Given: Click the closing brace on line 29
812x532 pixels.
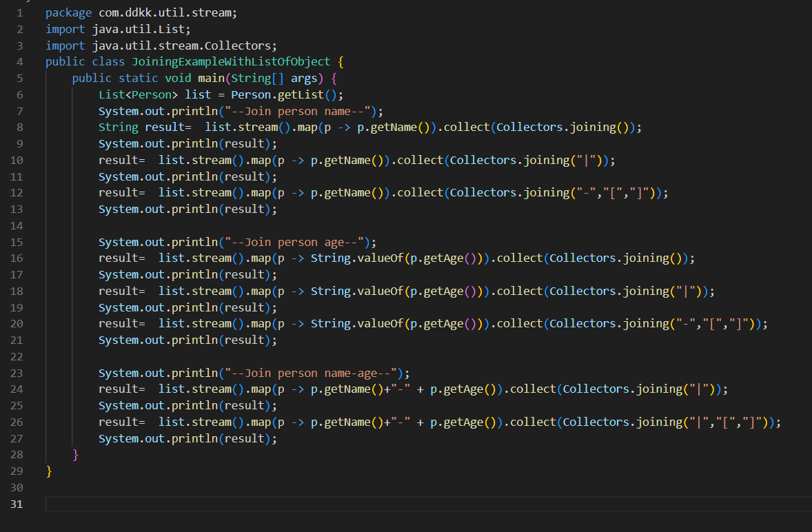Looking at the screenshot, I should (49, 471).
